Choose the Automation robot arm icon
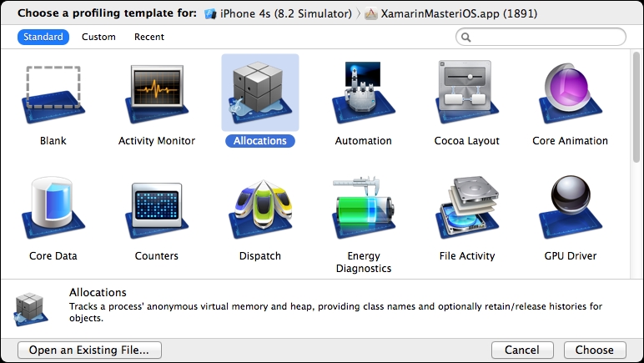Viewport: 644px width, 363px height. click(364, 93)
